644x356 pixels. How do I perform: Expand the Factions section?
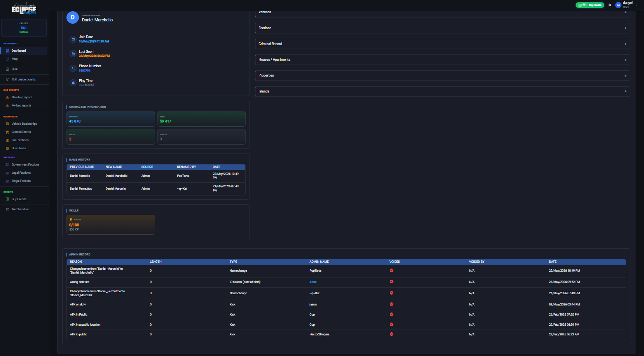tap(442, 28)
